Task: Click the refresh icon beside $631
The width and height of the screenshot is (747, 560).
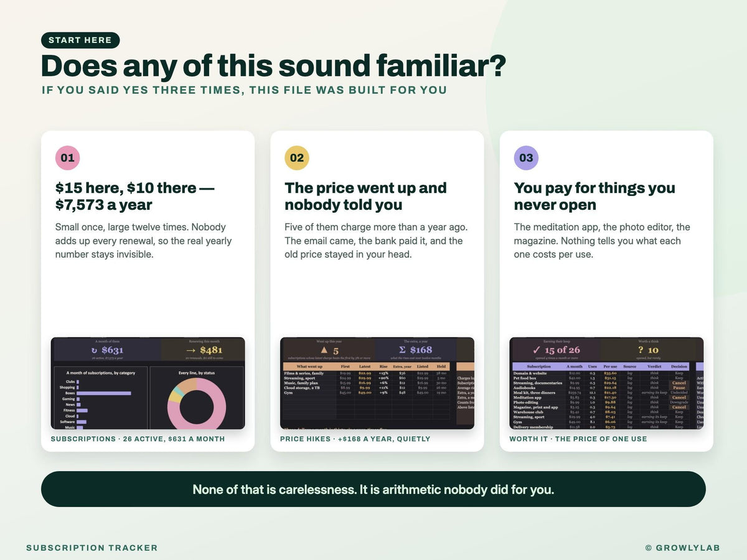Action: (x=94, y=351)
